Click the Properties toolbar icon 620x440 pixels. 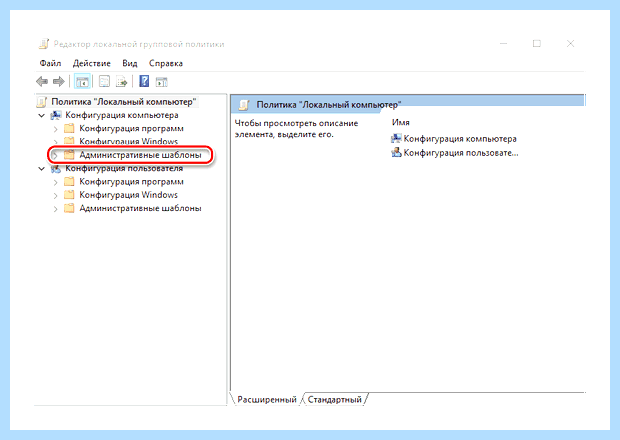[x=104, y=82]
